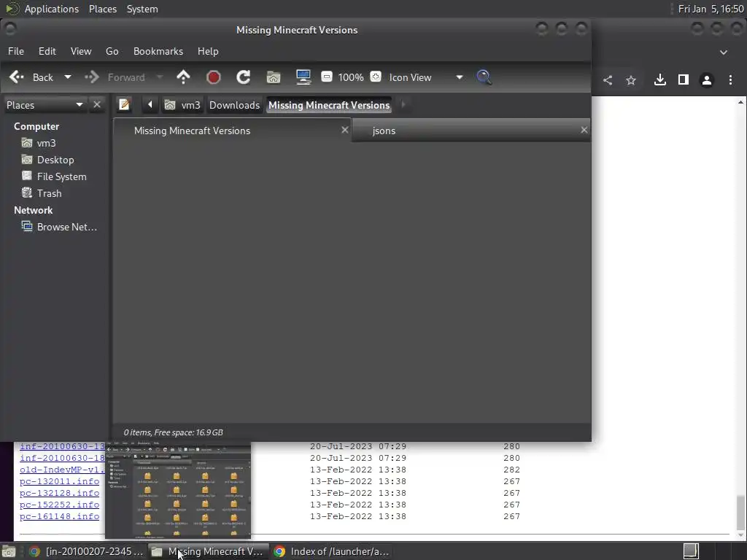Go back using the Back arrow
Screen dimensions: 747x560
coord(31,77)
